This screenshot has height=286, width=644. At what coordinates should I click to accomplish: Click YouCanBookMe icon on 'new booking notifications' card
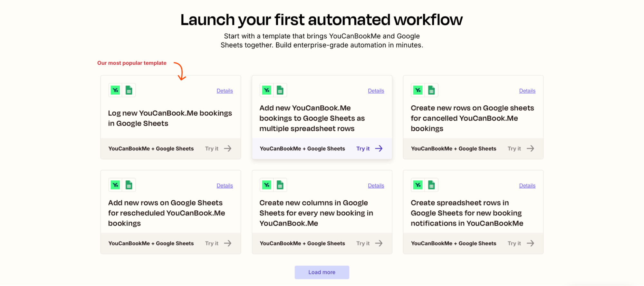(x=418, y=185)
